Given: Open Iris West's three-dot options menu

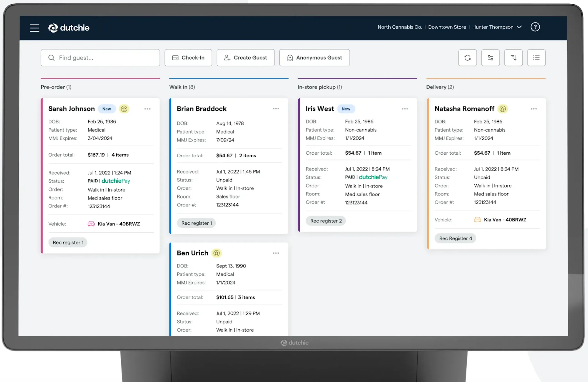Looking at the screenshot, I should [x=405, y=109].
